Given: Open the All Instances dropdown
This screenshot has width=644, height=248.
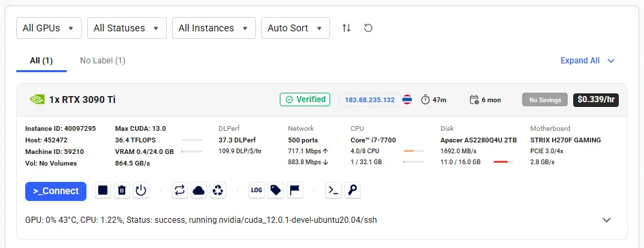Looking at the screenshot, I should 214,28.
